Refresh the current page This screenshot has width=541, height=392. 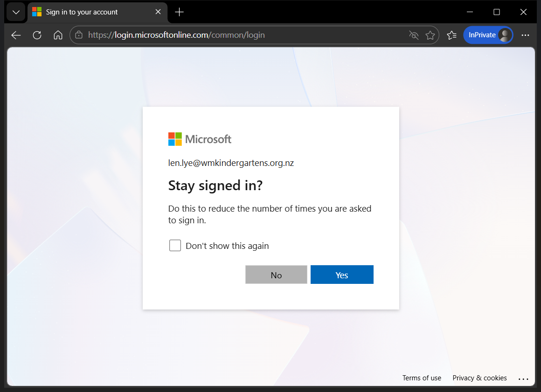pyautogui.click(x=37, y=35)
